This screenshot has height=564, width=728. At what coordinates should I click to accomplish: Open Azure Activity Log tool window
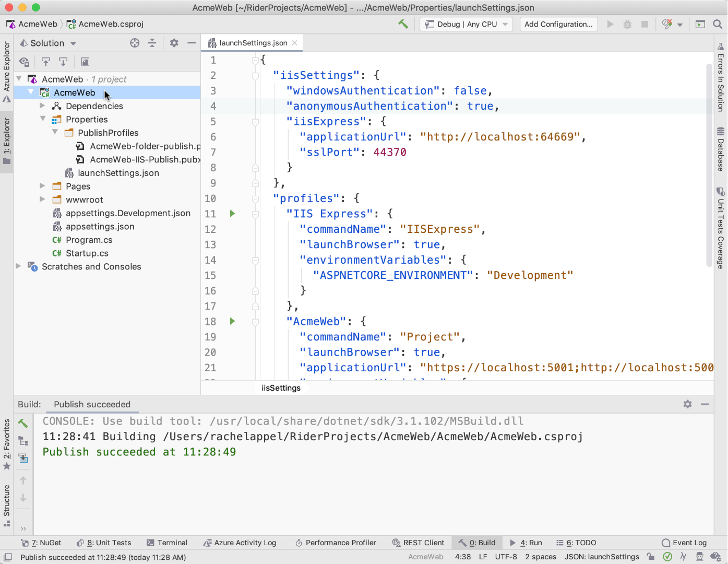pyautogui.click(x=240, y=543)
